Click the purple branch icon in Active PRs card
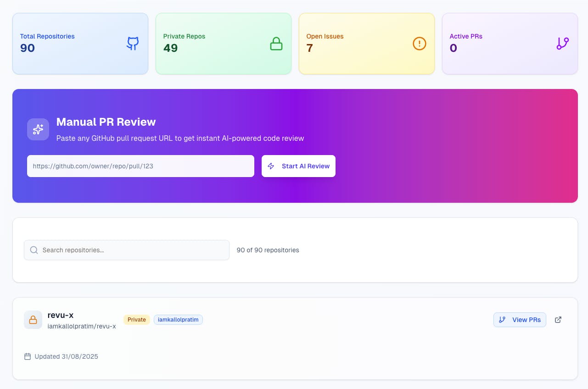Screen dimensions: 588x389 (562, 44)
